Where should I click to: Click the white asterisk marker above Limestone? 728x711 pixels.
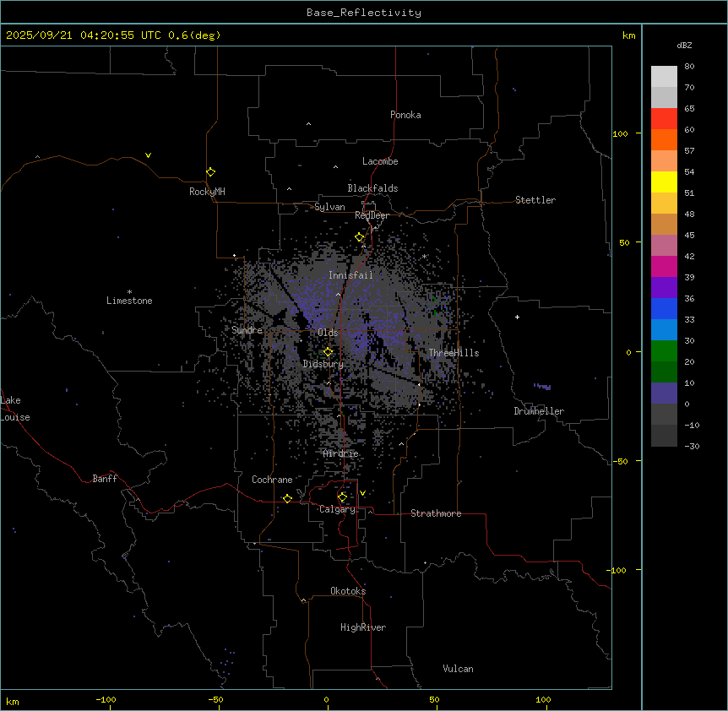tap(129, 291)
